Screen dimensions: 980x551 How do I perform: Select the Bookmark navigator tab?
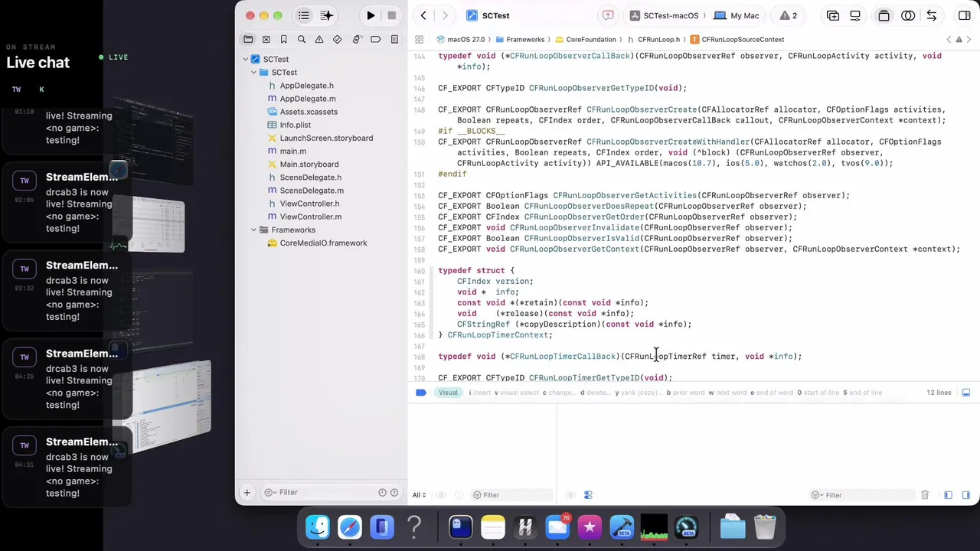[x=283, y=39]
